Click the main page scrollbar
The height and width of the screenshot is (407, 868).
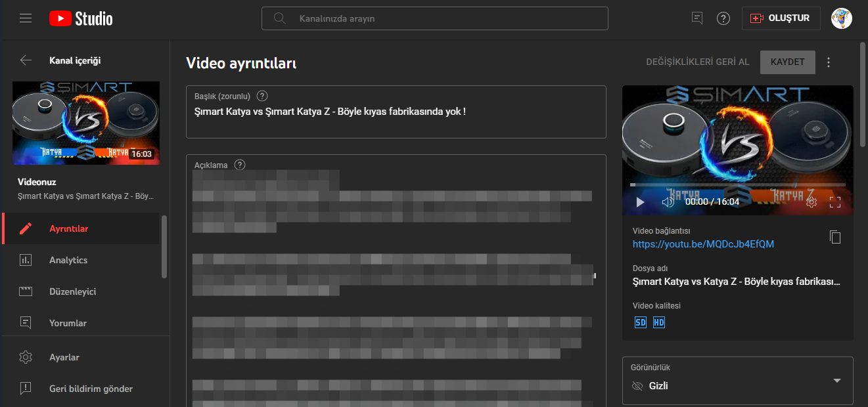[x=863, y=95]
